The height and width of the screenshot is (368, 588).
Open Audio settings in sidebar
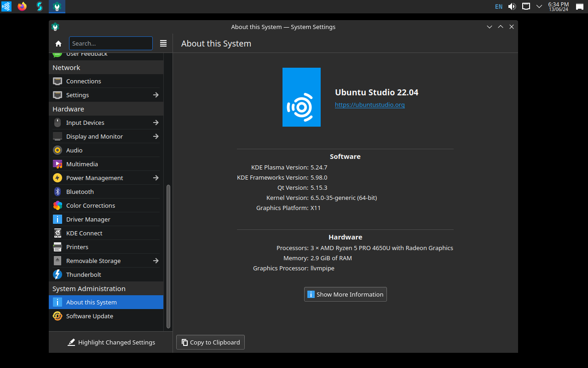click(74, 150)
